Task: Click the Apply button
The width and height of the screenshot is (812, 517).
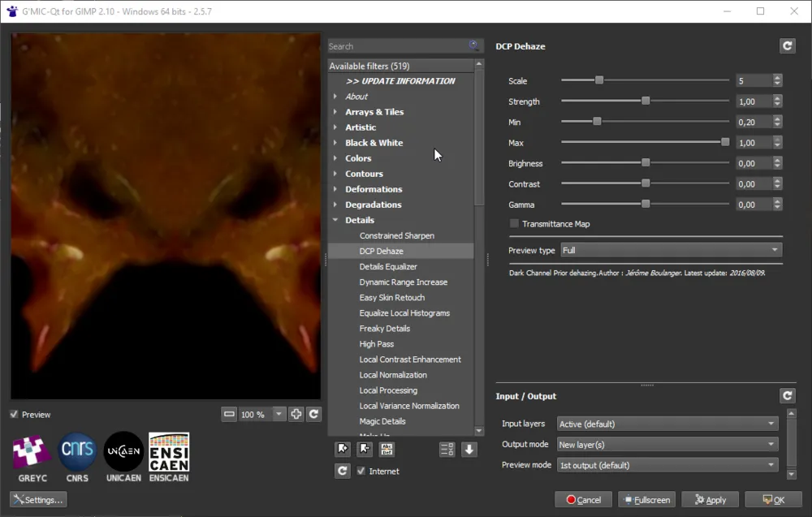Action: (710, 500)
